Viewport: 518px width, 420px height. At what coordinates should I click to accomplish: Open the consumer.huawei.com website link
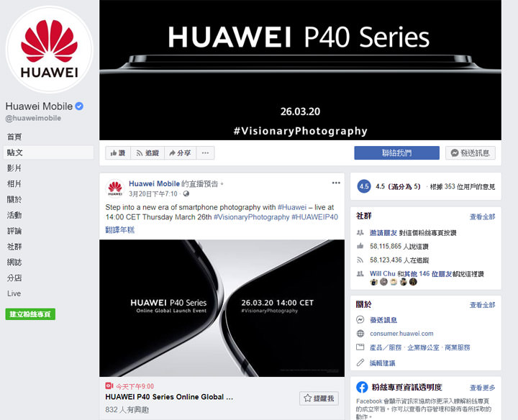pos(401,334)
